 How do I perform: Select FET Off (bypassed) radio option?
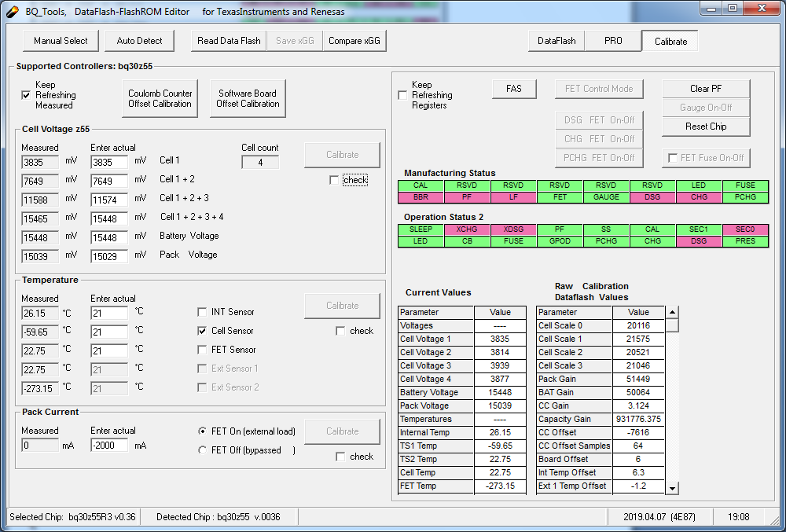tap(202, 449)
